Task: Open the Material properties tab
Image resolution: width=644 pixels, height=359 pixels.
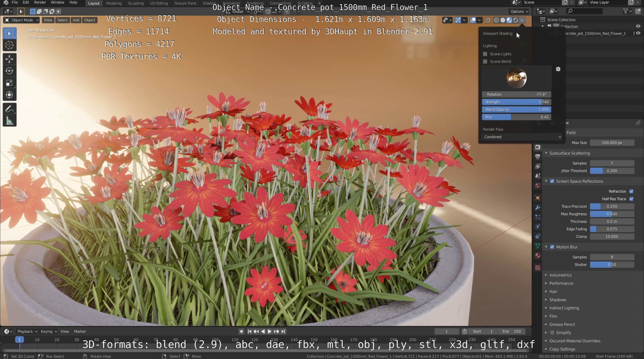Action: point(538,255)
